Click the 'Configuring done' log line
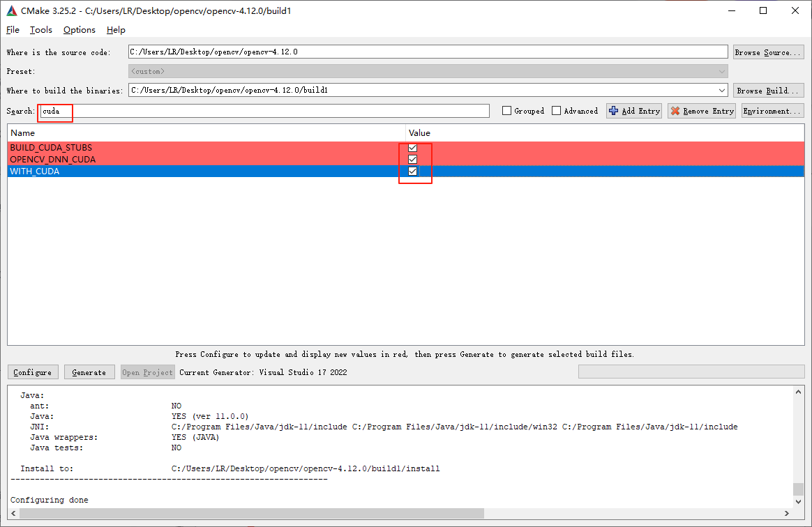This screenshot has height=527, width=812. point(50,500)
